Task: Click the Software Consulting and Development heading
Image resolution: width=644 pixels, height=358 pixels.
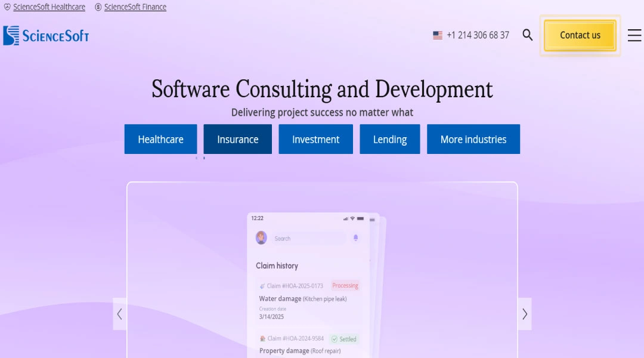Action: pyautogui.click(x=322, y=89)
